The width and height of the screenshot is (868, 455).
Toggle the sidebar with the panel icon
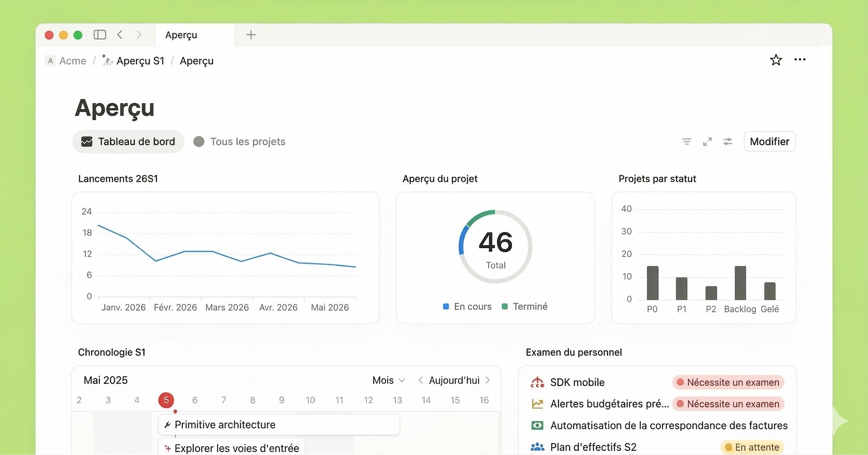coord(100,35)
